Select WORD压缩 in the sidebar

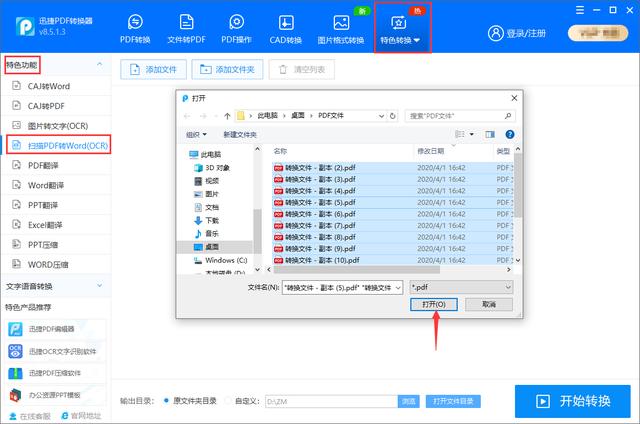point(56,264)
